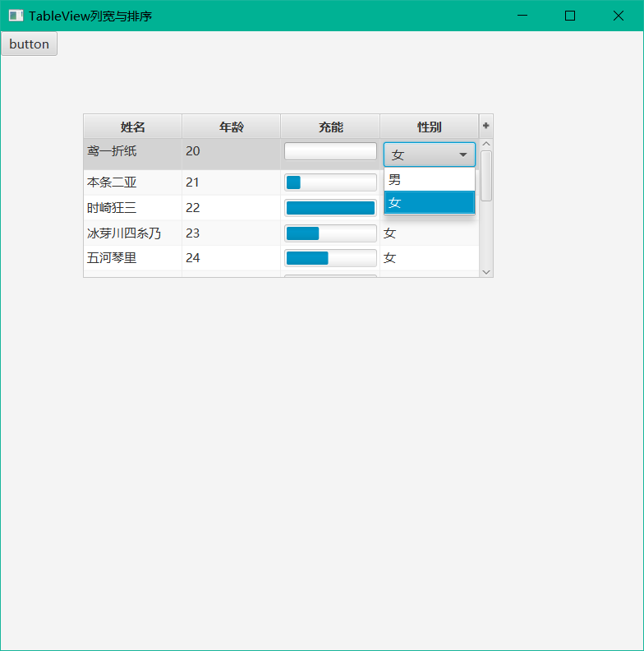This screenshot has height=651, width=644.
Task: Click the button labeled 'button'
Action: coord(29,44)
